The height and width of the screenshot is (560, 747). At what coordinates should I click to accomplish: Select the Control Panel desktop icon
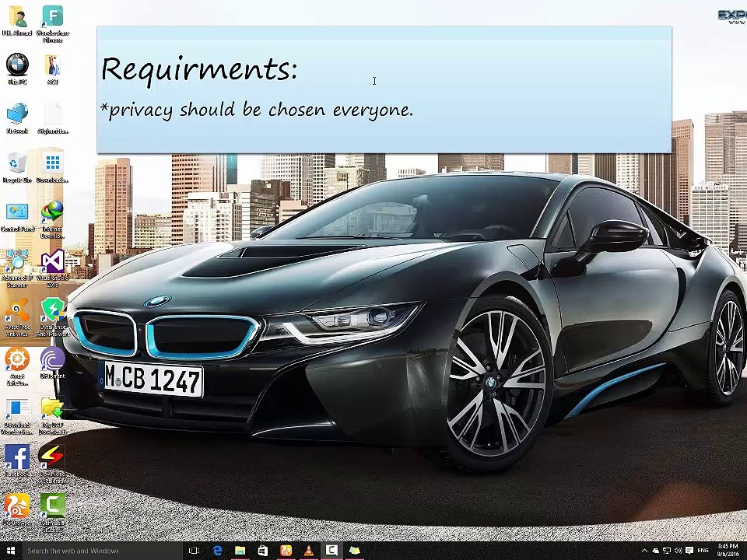coord(17,217)
